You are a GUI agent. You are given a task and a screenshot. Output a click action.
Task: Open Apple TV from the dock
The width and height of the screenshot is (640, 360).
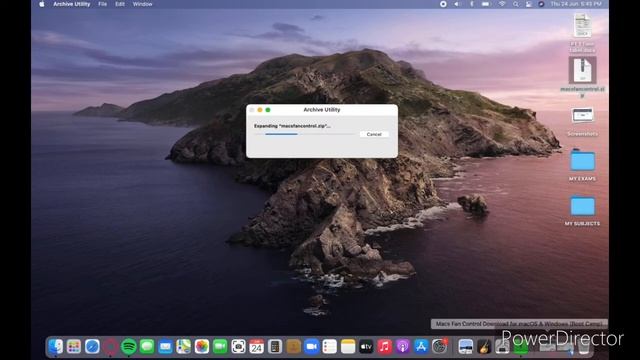(366, 347)
